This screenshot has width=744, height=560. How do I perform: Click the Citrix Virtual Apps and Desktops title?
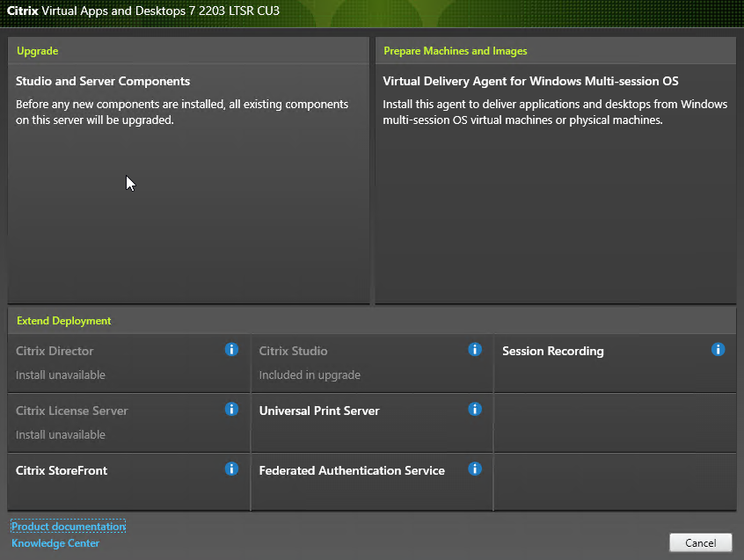143,11
